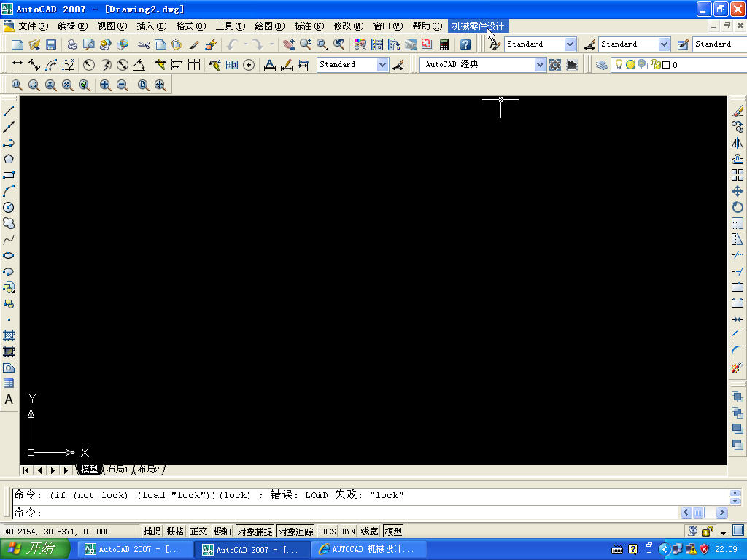Image resolution: width=747 pixels, height=560 pixels.
Task: Select the Line draw tool
Action: click(x=9, y=111)
